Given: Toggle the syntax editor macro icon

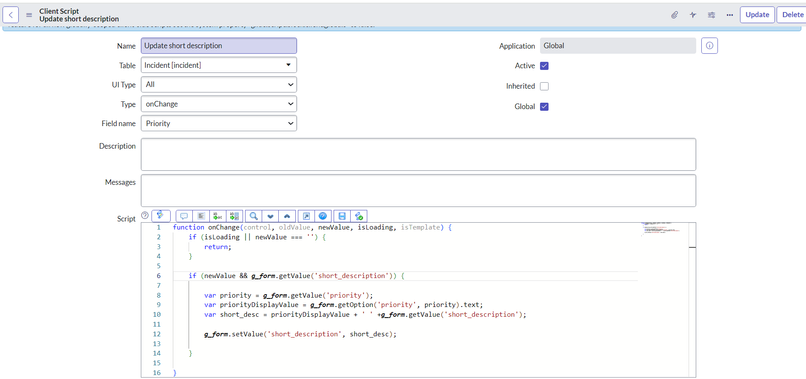Looking at the screenshot, I should pyautogui.click(x=161, y=215).
